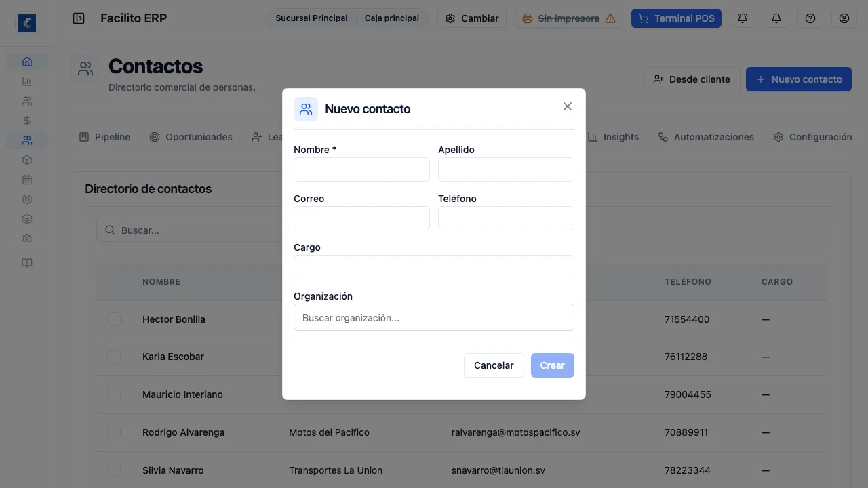Open the package box icon in the sidebar

27,160
